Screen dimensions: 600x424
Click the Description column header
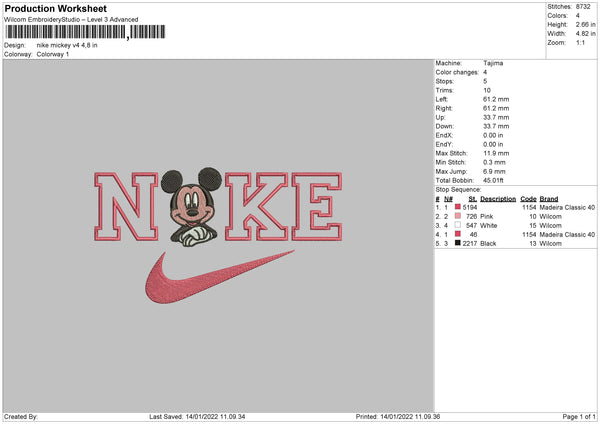(x=498, y=199)
